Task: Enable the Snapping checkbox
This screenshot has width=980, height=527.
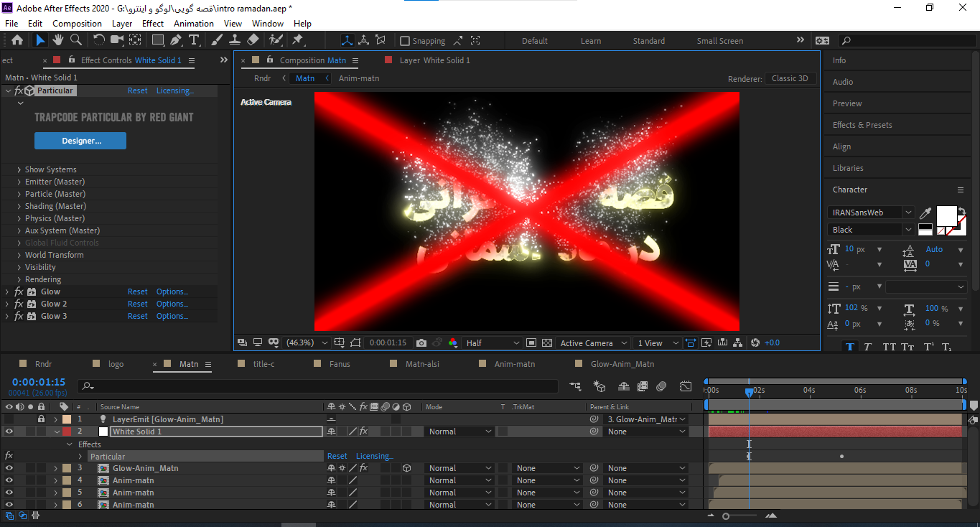Action: point(405,41)
